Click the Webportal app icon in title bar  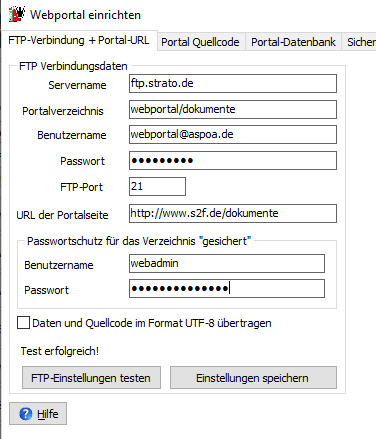click(x=17, y=14)
